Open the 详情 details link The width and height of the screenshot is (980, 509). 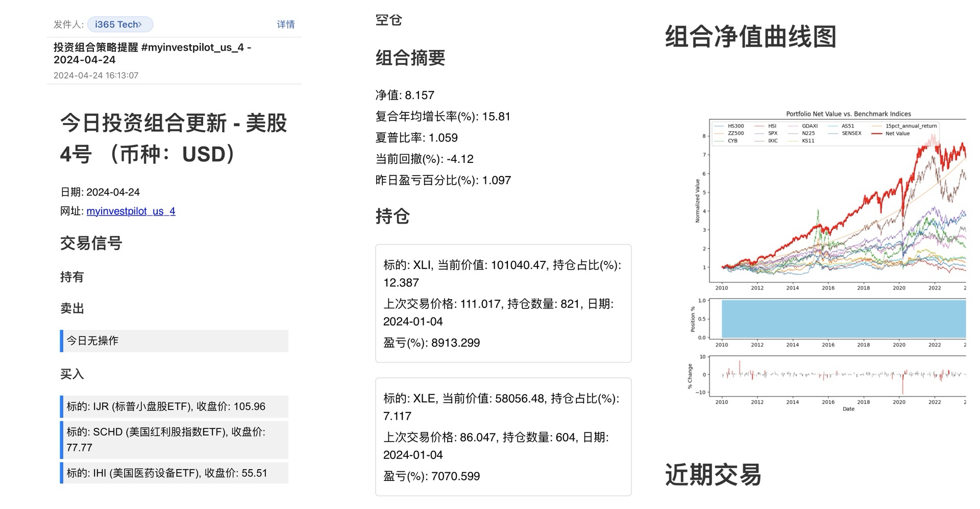click(285, 25)
